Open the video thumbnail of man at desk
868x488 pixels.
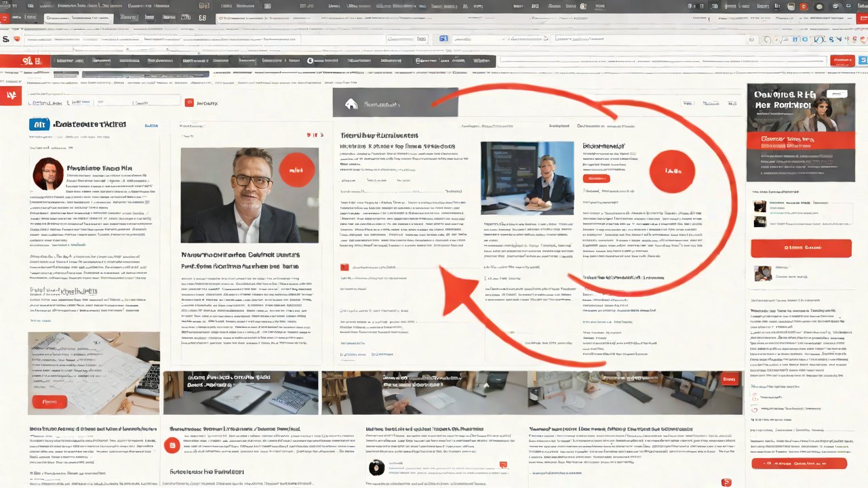coord(526,178)
